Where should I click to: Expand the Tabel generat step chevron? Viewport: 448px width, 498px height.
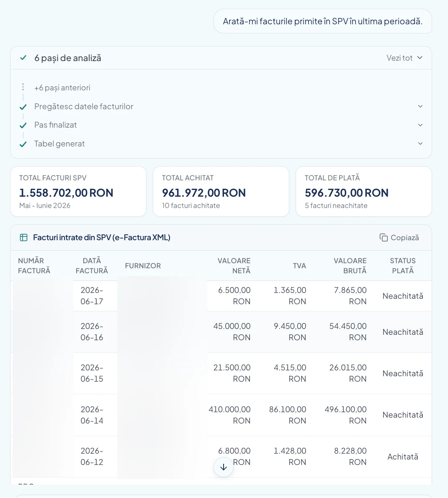(420, 144)
